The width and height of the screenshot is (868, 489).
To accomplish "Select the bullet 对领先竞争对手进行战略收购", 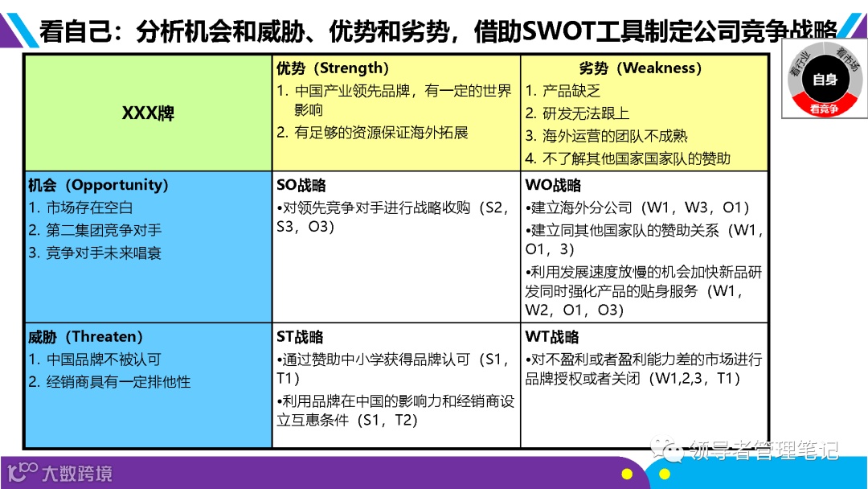I will tap(392, 217).
